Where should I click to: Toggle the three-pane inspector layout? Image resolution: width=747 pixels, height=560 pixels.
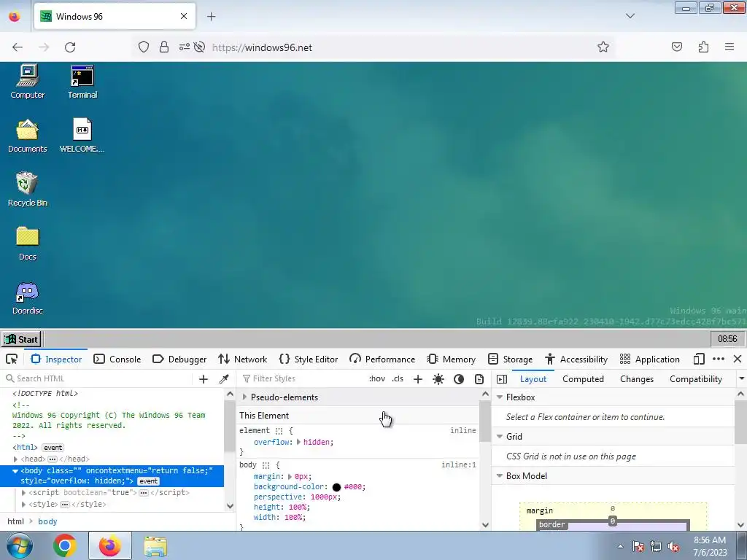pyautogui.click(x=502, y=379)
